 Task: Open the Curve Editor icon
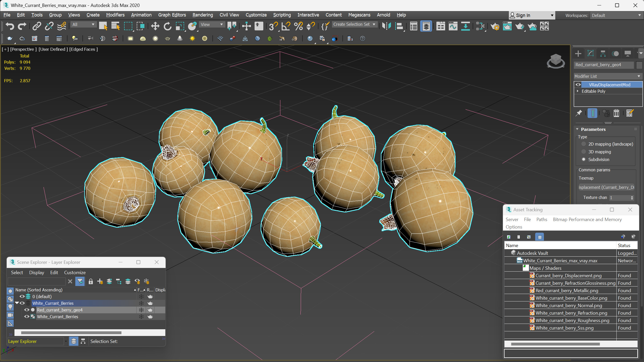453,26
